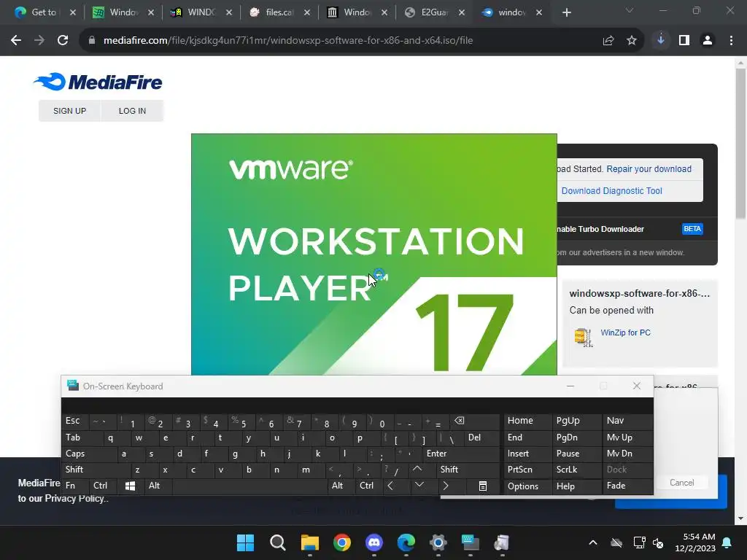This screenshot has width=747, height=560.
Task: Click Options key on On-Screen Keyboard
Action: (x=527, y=486)
